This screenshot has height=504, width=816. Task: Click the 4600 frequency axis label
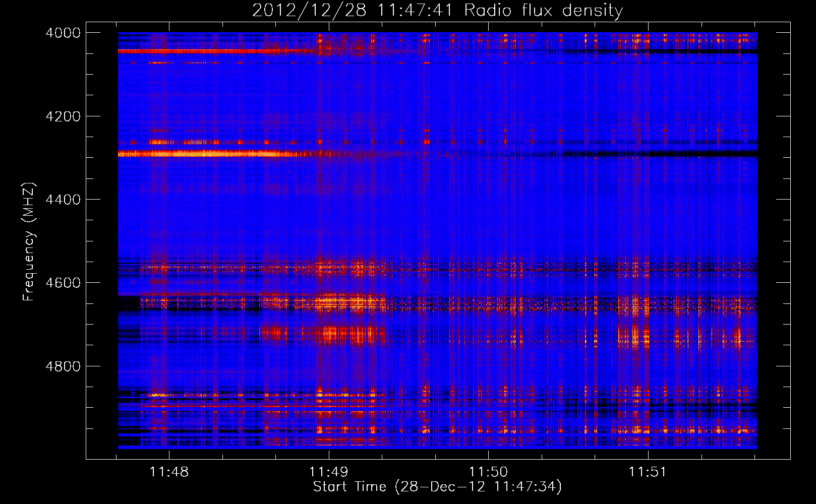(63, 283)
